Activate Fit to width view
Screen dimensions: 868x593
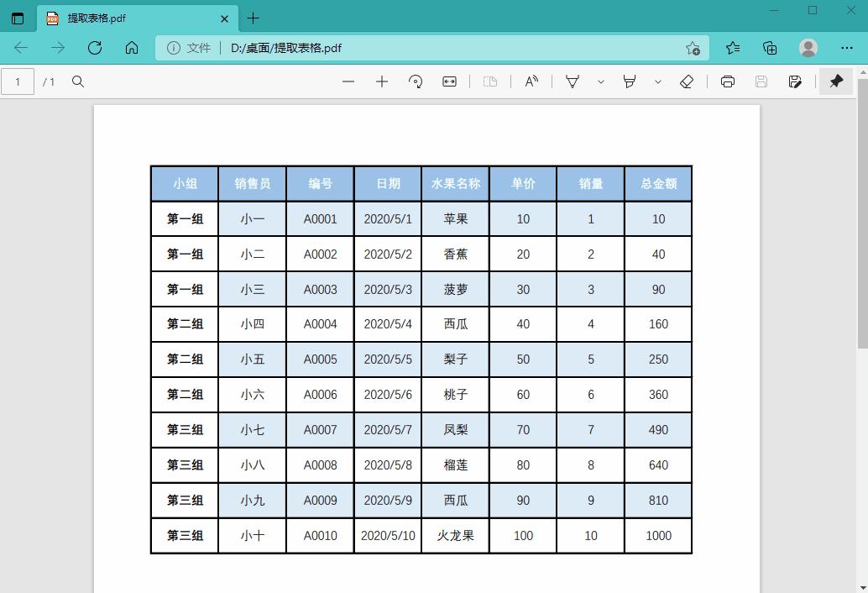(449, 81)
